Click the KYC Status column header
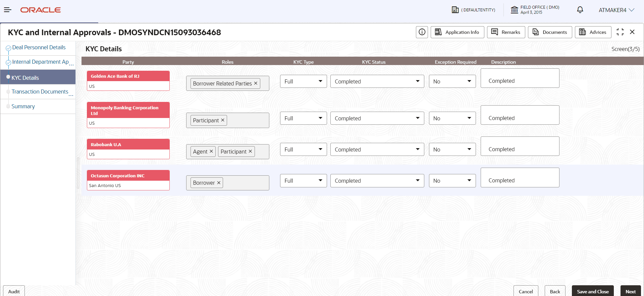 (374, 62)
